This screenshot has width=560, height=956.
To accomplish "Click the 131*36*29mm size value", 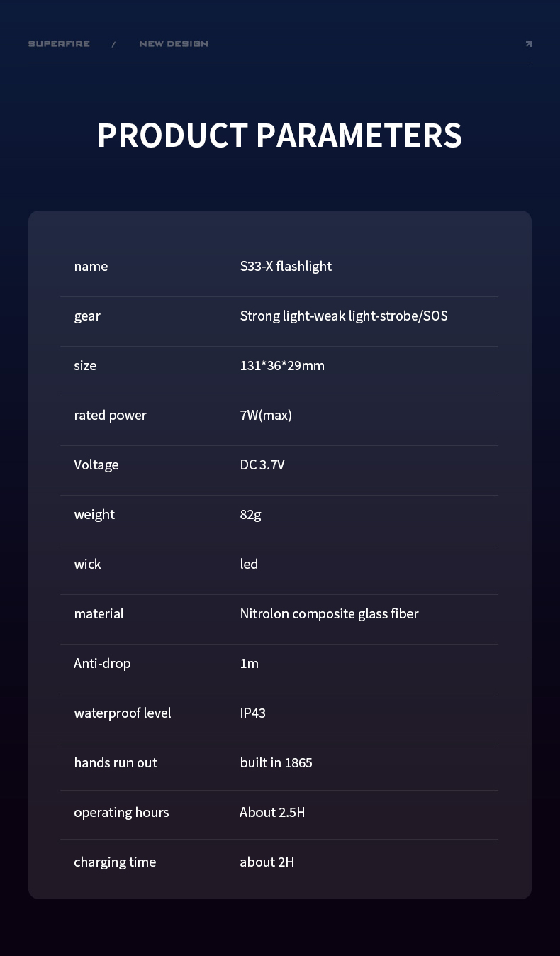I will [282, 365].
